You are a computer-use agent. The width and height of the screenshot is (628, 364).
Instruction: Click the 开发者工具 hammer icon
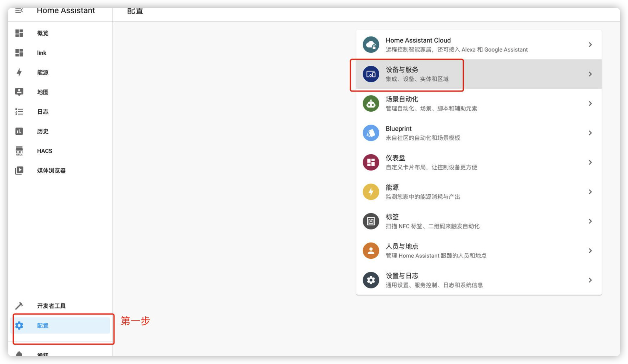pyautogui.click(x=19, y=306)
